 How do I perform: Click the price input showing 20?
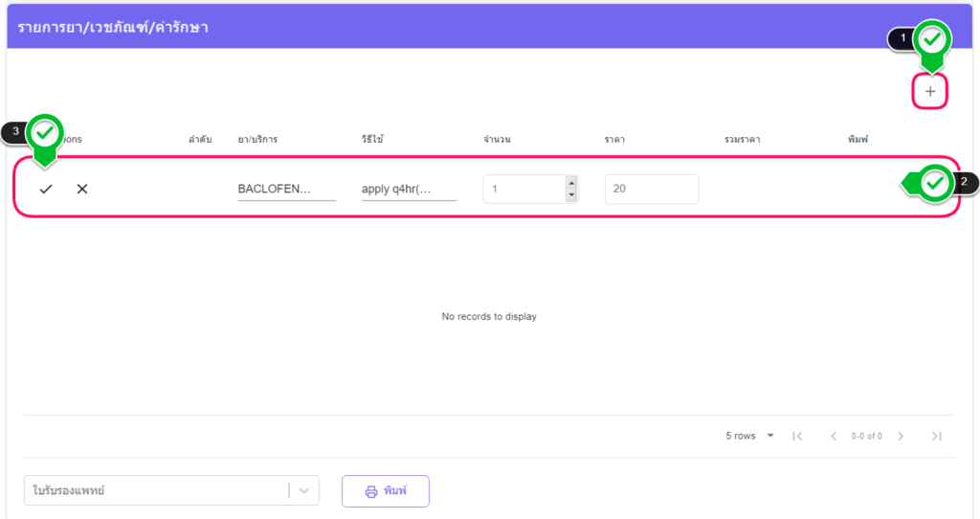(x=651, y=190)
